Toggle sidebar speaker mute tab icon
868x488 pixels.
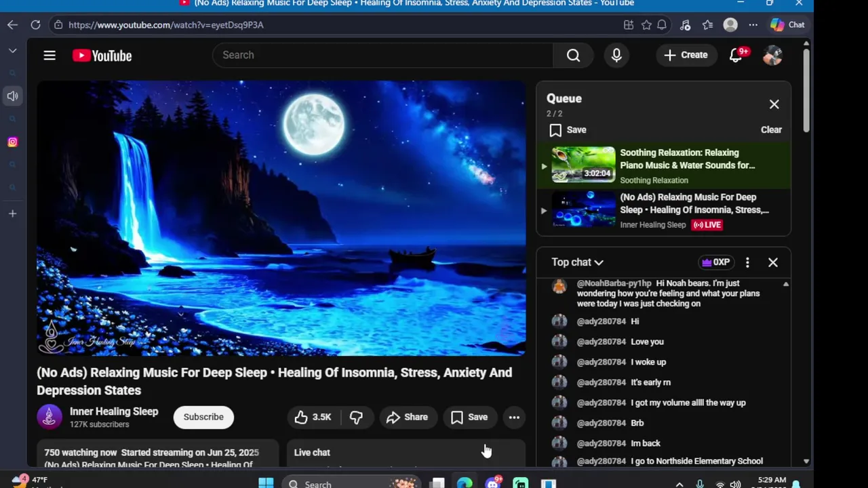click(12, 96)
